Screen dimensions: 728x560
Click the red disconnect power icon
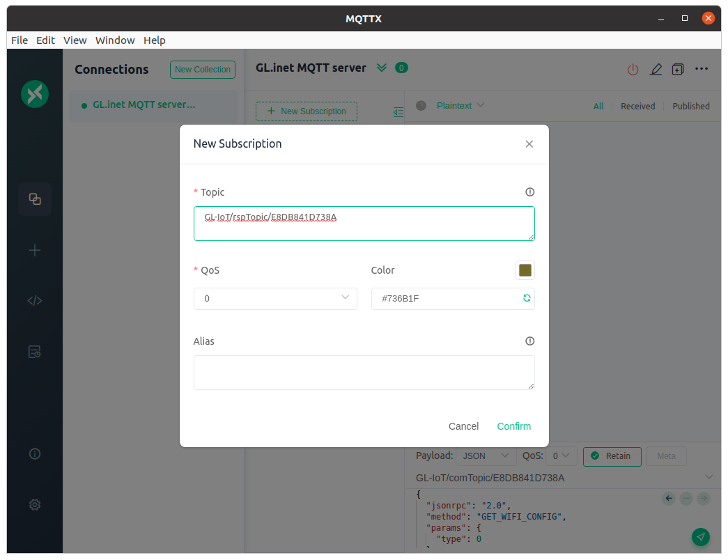click(x=633, y=70)
